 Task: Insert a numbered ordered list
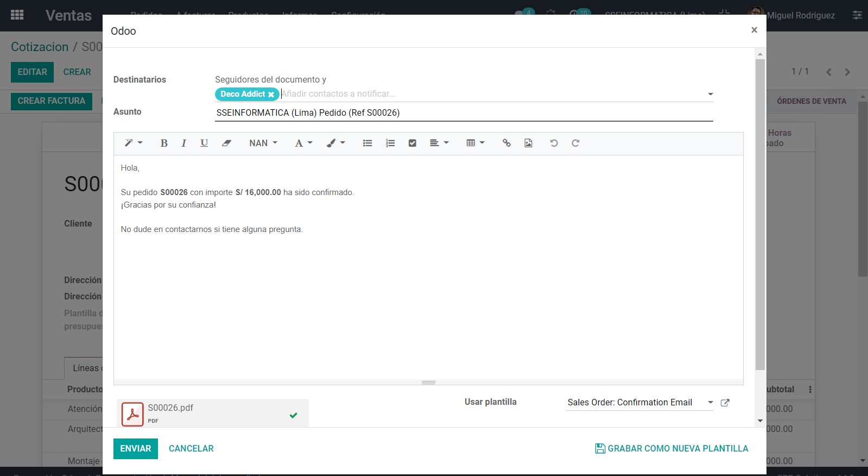coord(390,143)
